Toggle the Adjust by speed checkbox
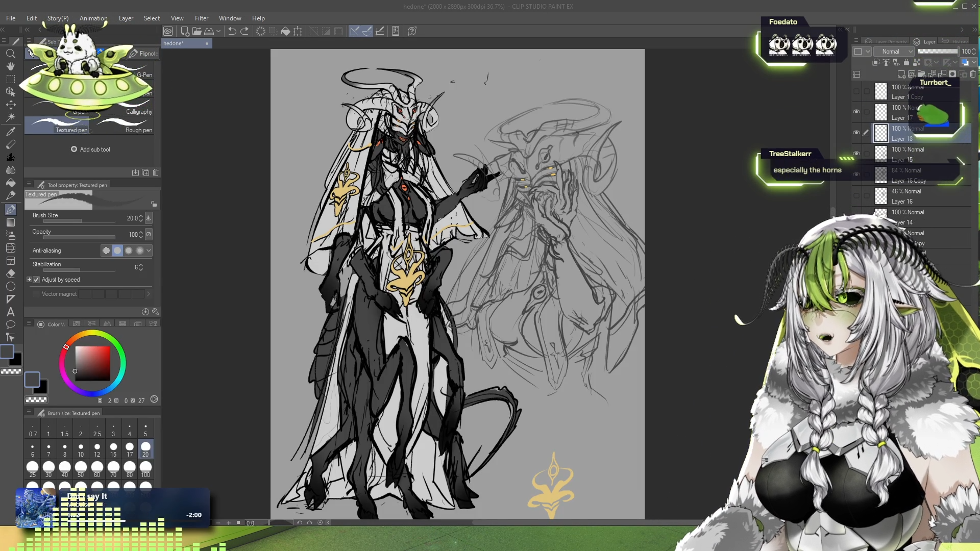 tap(36, 280)
